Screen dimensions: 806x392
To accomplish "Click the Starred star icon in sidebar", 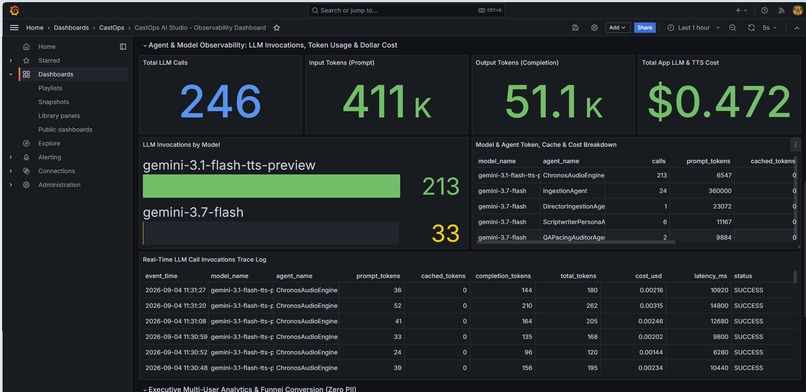I will click(x=26, y=61).
